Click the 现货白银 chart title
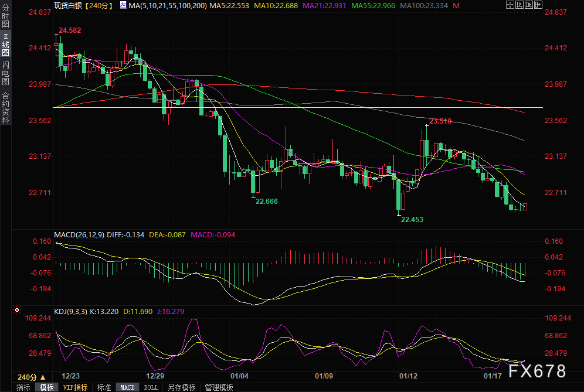This screenshot has height=392, width=584. pos(68,6)
